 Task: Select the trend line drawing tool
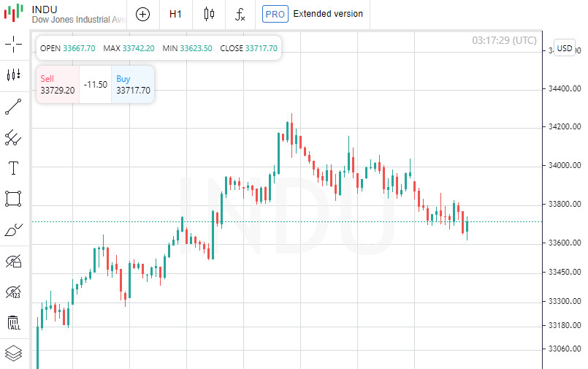click(x=14, y=107)
